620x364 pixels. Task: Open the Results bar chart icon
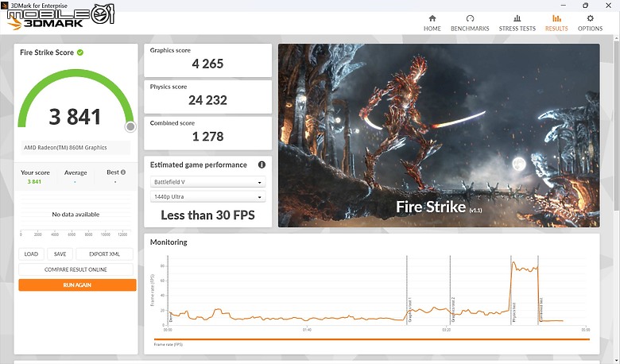[556, 18]
